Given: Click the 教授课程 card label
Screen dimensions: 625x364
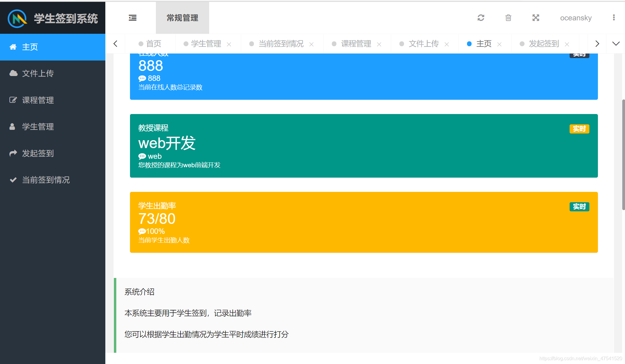Looking at the screenshot, I should [153, 128].
